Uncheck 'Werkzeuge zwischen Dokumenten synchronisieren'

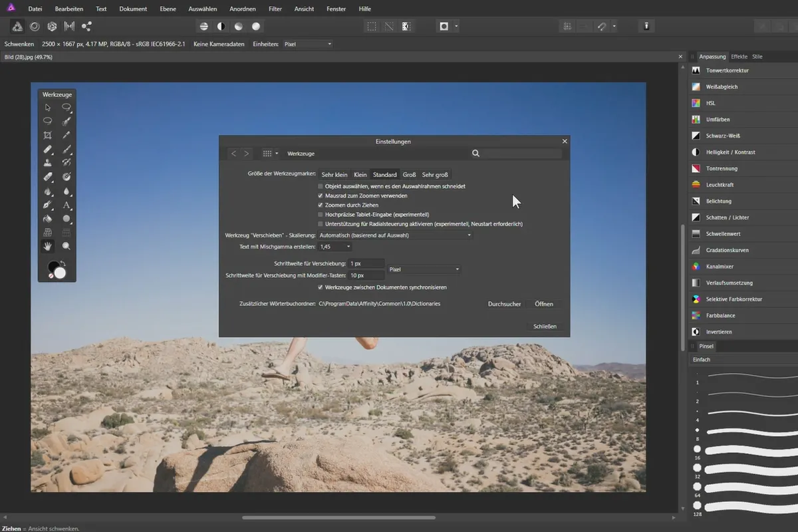(321, 287)
